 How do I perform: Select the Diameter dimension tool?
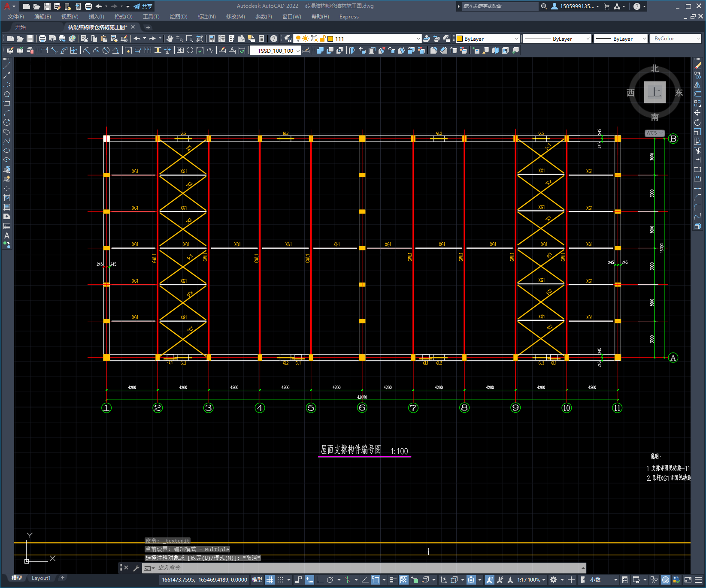[106, 50]
